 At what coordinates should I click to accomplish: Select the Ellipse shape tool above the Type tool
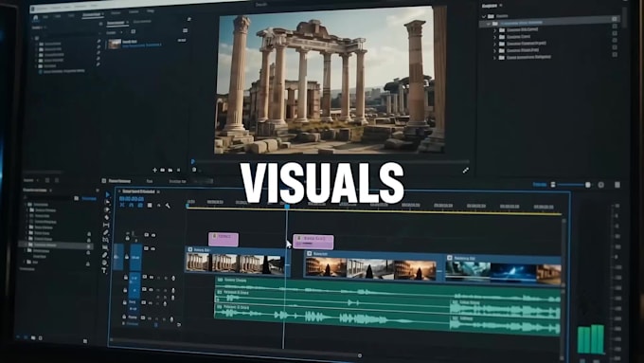tap(105, 263)
